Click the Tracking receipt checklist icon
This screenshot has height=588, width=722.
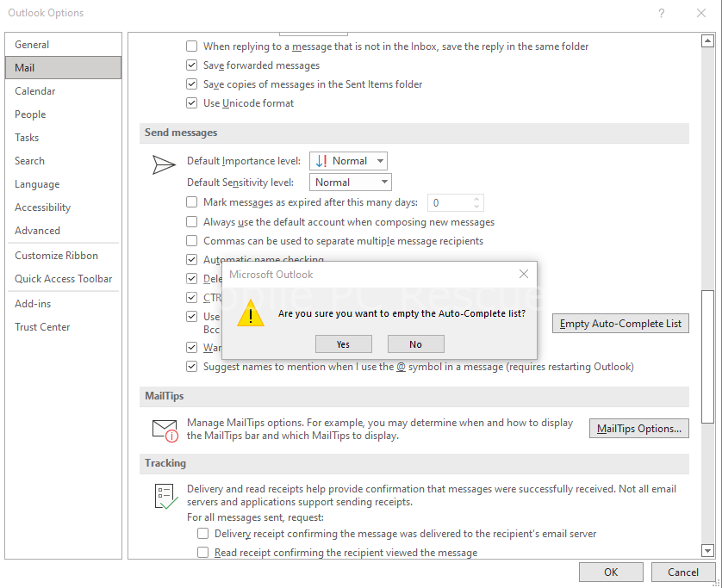(164, 497)
